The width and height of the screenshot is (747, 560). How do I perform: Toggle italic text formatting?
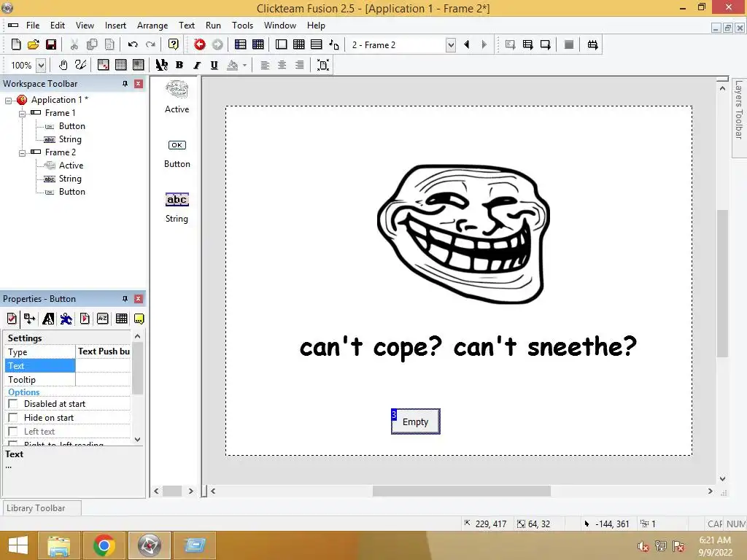[197, 65]
